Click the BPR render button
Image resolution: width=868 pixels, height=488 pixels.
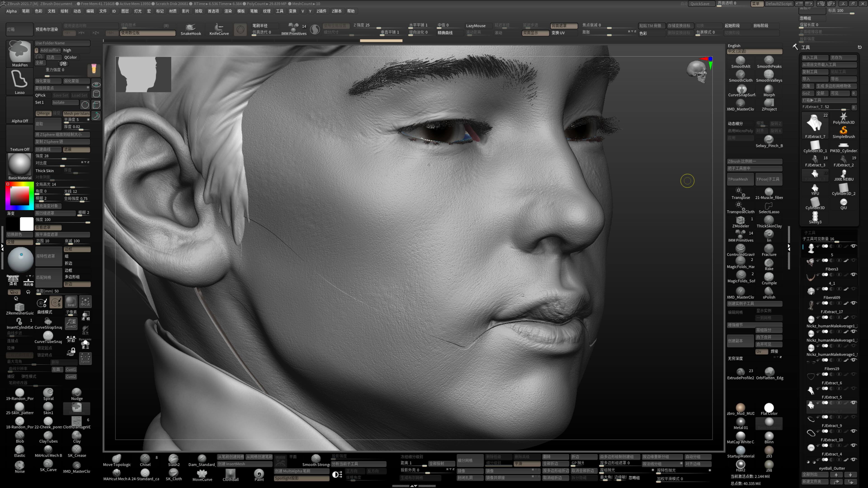[71, 302]
